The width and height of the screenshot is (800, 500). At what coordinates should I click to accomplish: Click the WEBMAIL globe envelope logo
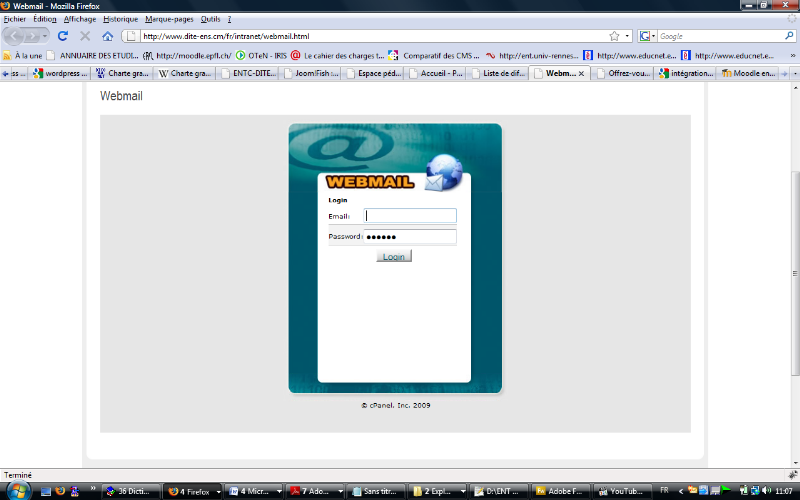(x=443, y=173)
